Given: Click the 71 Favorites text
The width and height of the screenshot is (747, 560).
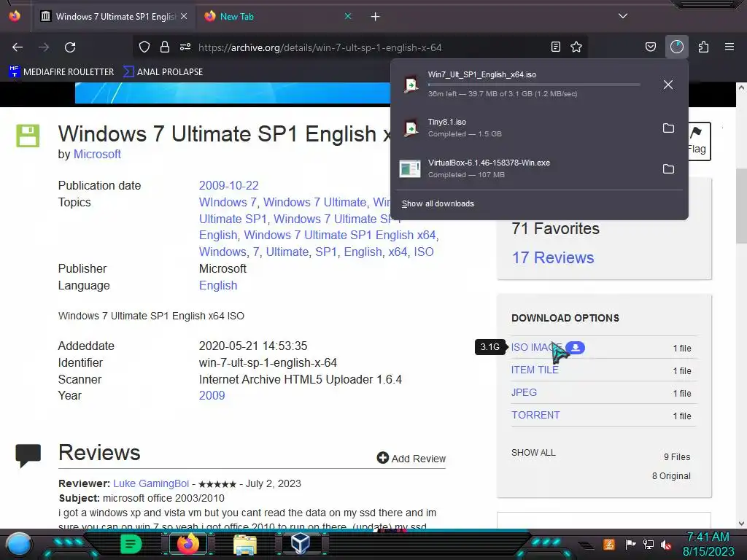Looking at the screenshot, I should [555, 228].
